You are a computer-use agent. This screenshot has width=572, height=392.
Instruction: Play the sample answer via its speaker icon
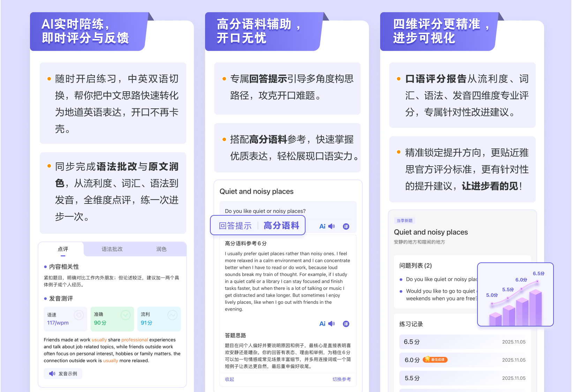(x=331, y=324)
